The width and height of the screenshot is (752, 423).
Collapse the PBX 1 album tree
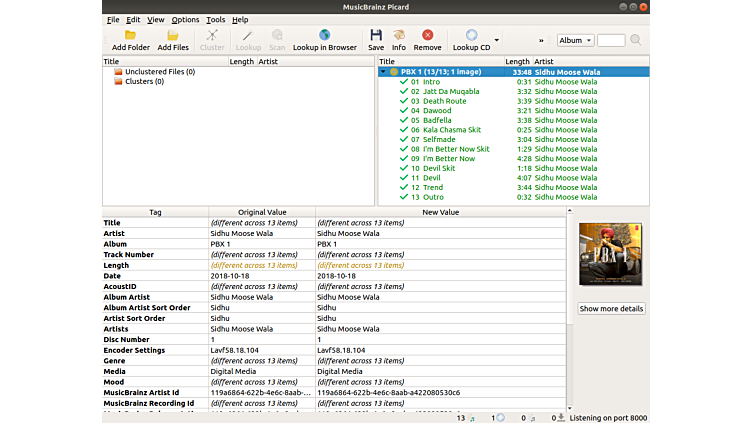pyautogui.click(x=383, y=72)
